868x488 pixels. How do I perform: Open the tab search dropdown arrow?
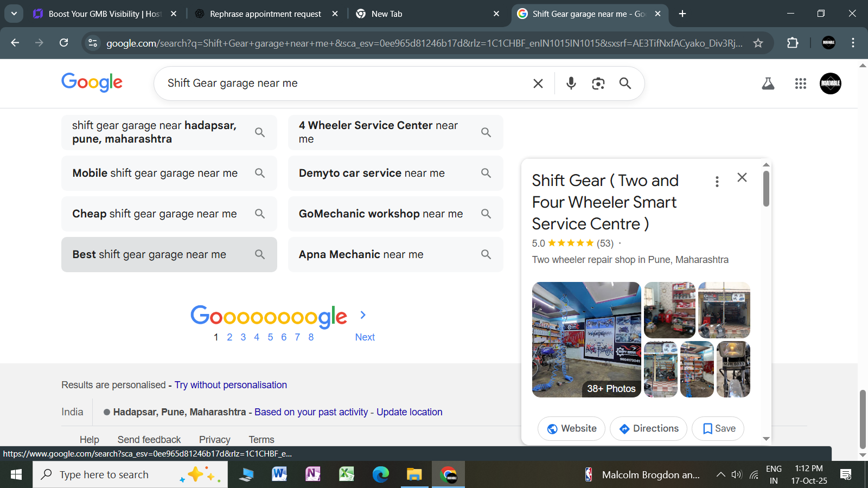[x=14, y=14]
